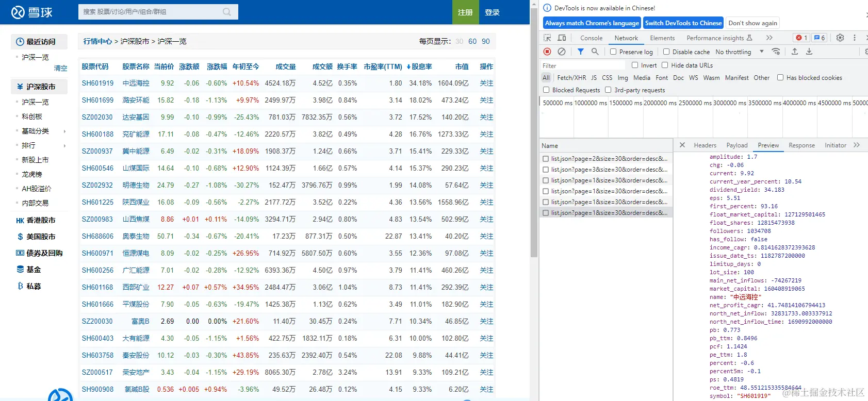
Task: Click the dollar icon for 美国股市
Action: click(20, 237)
